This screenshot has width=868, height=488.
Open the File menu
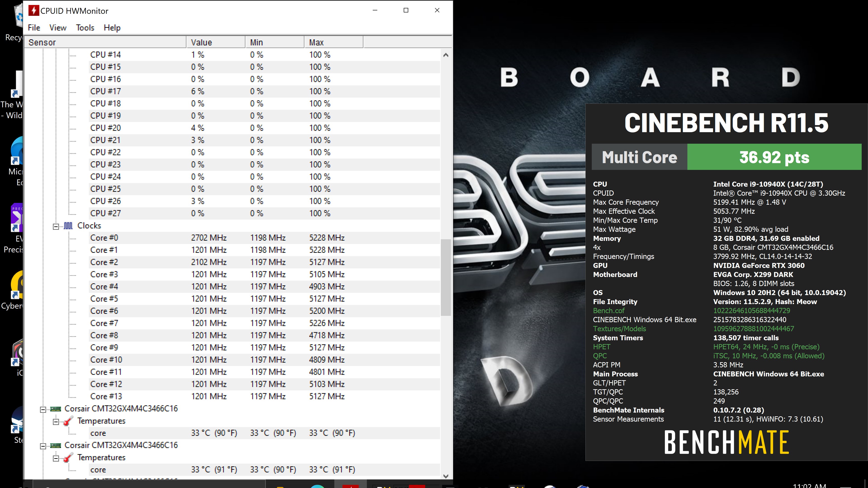point(34,28)
